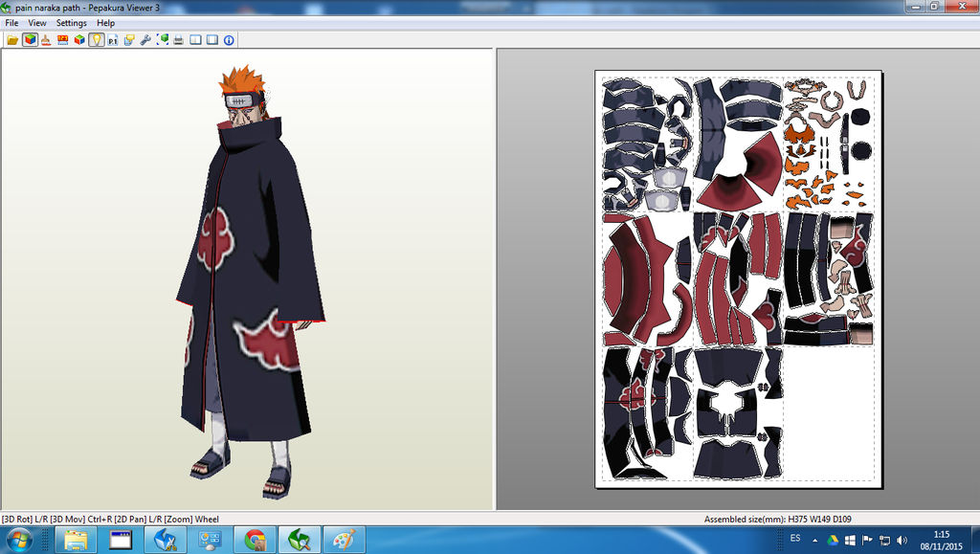
Task: Click the green cube fit-to-view icon
Action: tap(163, 40)
